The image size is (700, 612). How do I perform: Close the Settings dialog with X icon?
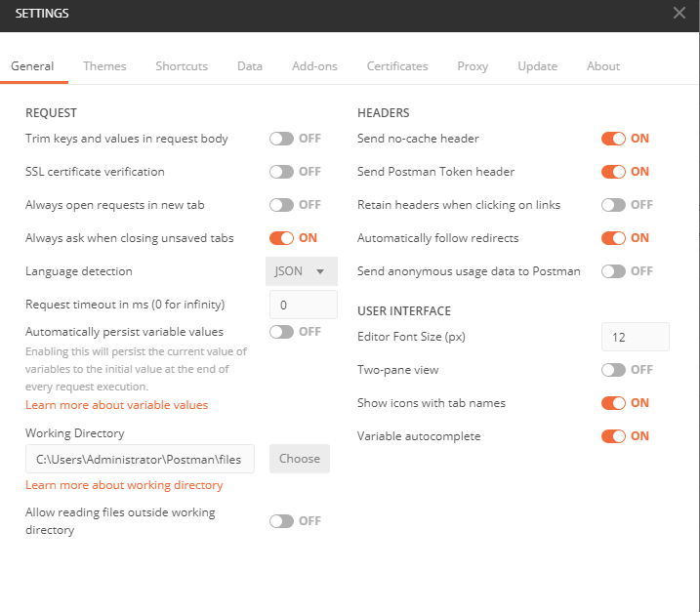pos(679,13)
